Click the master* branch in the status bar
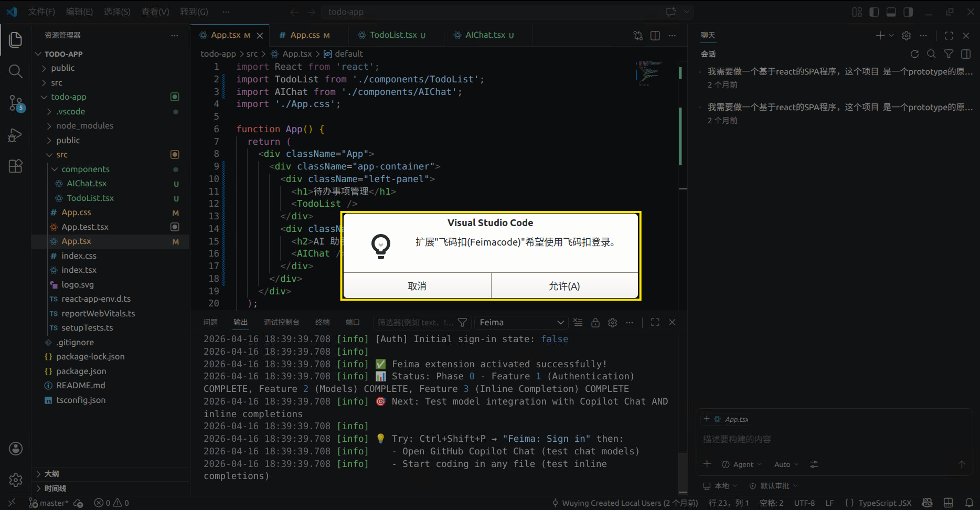 [49, 503]
